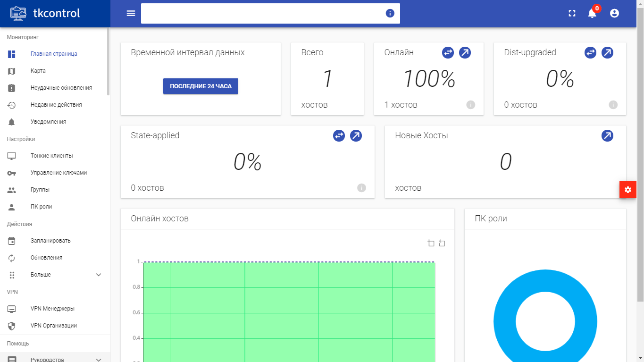Expand the Больше sidebar section
644x362 pixels.
pyautogui.click(x=99, y=275)
